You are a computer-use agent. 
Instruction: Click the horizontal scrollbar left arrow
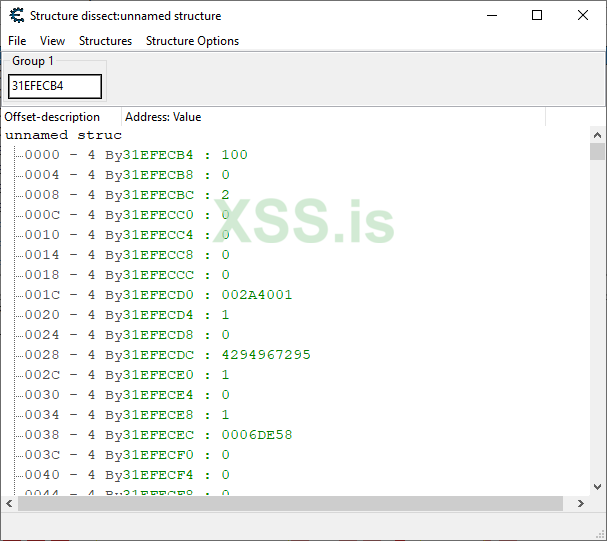pyautogui.click(x=9, y=503)
